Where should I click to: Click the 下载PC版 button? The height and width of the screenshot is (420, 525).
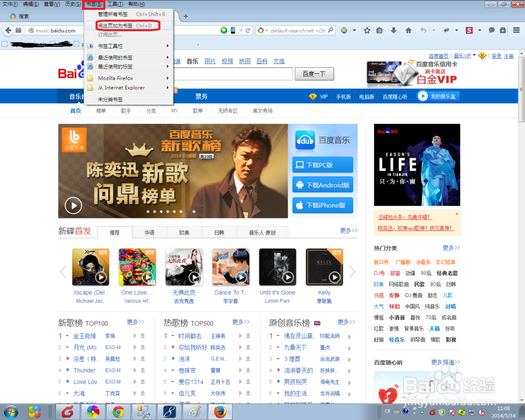323,165
